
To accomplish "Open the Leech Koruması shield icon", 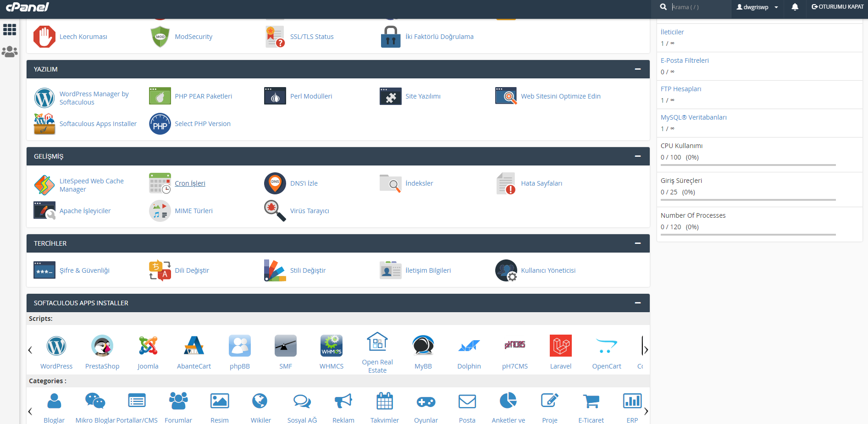I will [x=44, y=37].
